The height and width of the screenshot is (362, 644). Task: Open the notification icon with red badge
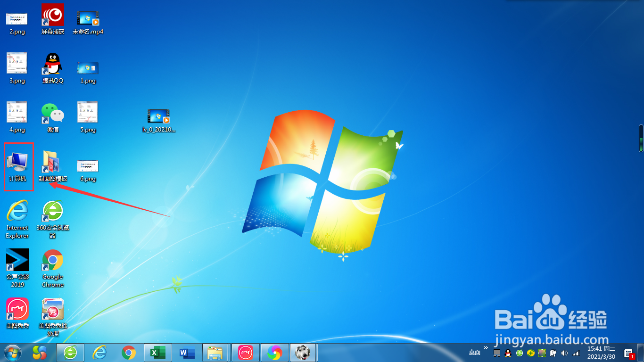[628, 354]
